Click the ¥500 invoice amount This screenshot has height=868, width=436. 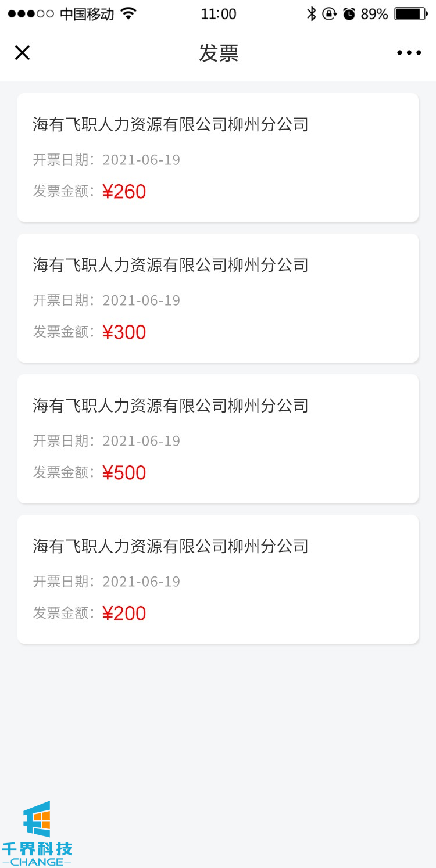coord(124,473)
